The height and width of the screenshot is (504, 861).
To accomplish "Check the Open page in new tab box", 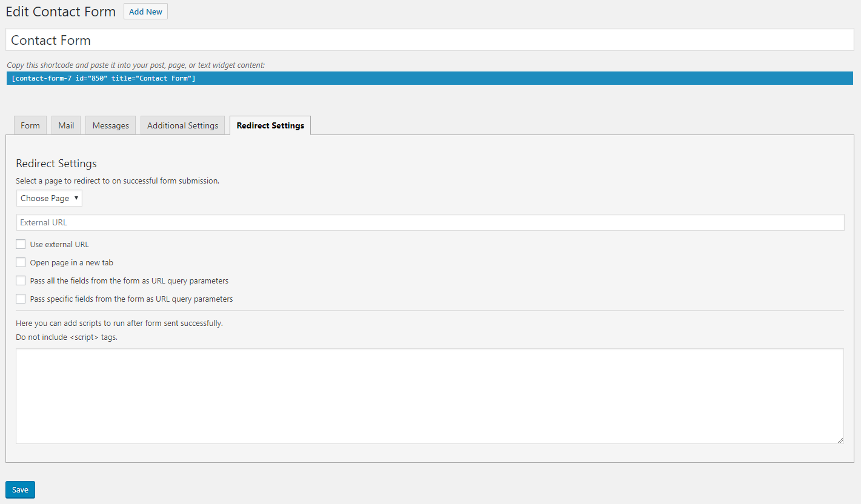I will (x=21, y=262).
